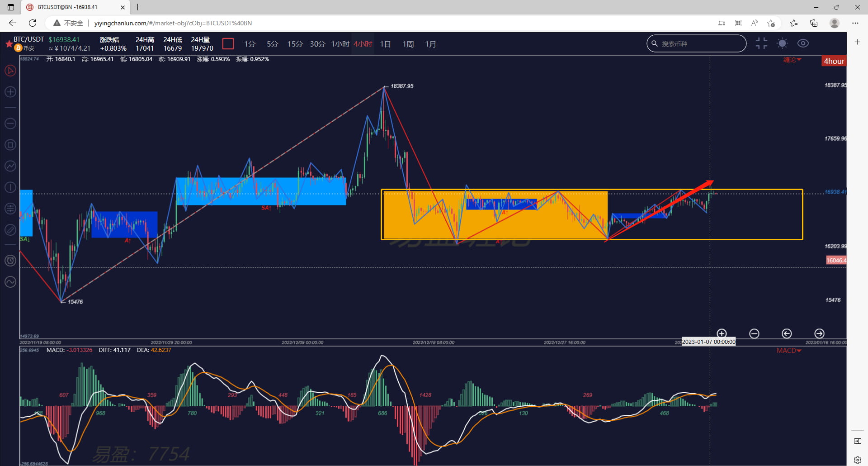Click the sidebar panel toggle icon above gear
This screenshot has height=466, width=868.
pyautogui.click(x=858, y=441)
